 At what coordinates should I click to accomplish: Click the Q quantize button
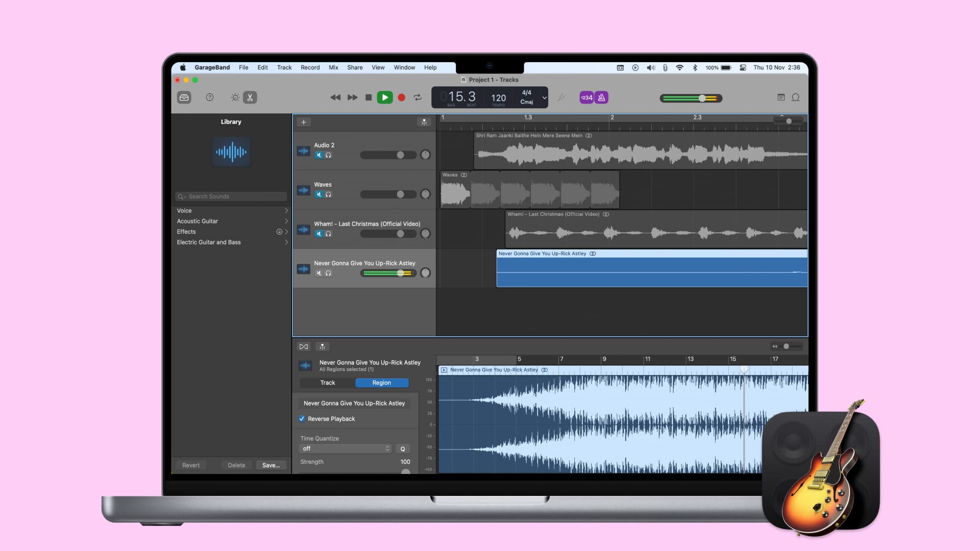click(x=403, y=449)
